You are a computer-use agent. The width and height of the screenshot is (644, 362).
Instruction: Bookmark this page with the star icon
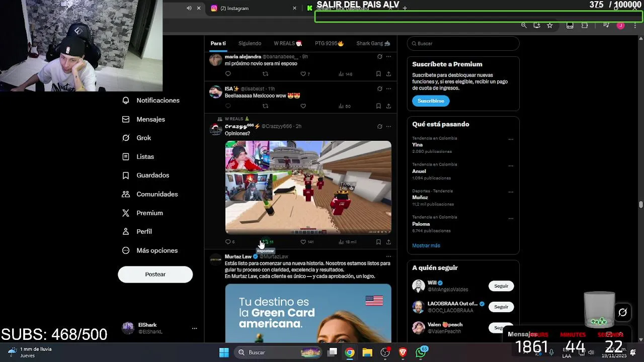[x=550, y=25]
